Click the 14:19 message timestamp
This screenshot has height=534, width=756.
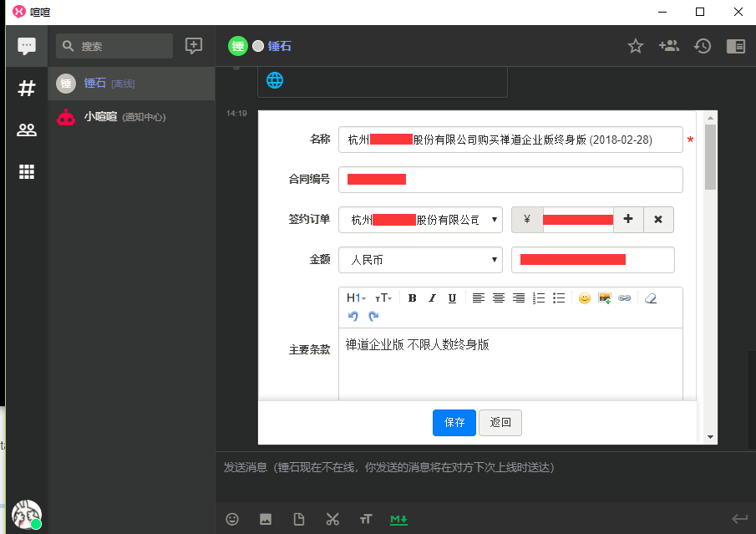coord(236,114)
